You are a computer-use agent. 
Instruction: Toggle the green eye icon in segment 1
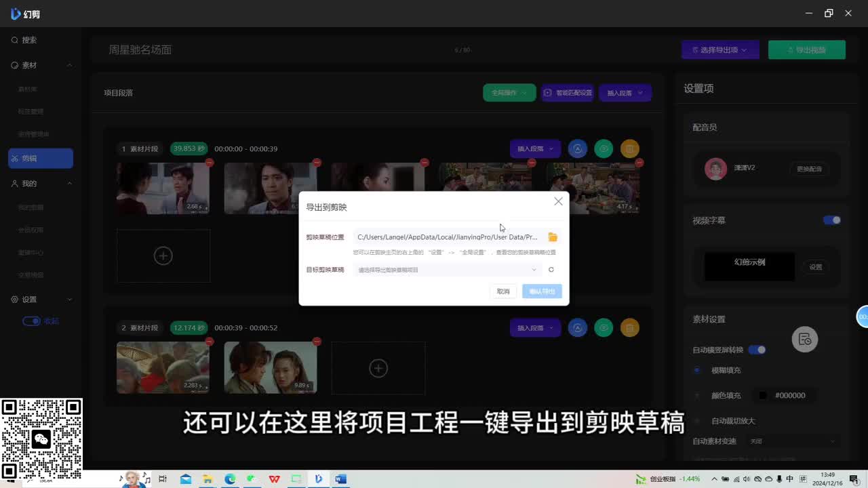604,149
